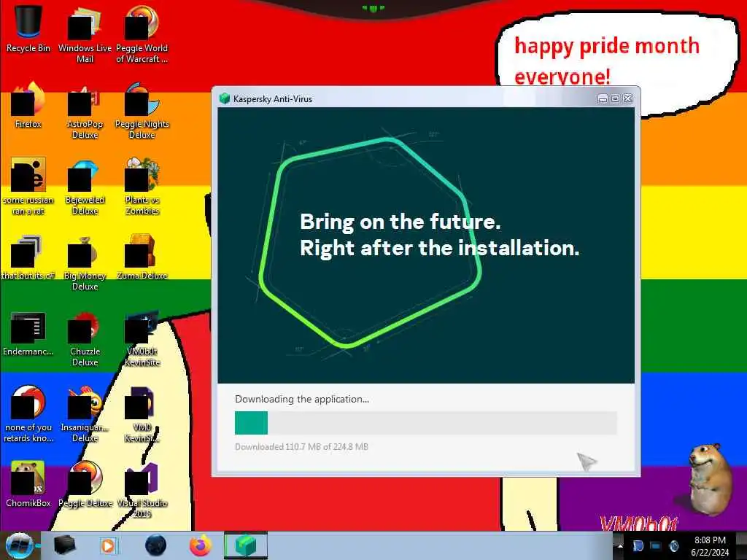Select the Peggle Deluxe desktop icon

click(85, 484)
